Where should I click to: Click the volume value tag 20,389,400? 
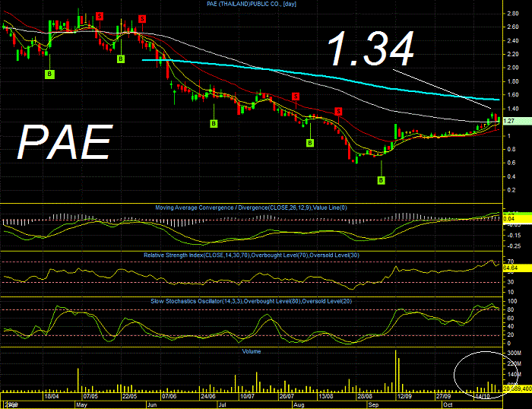pos(517,388)
